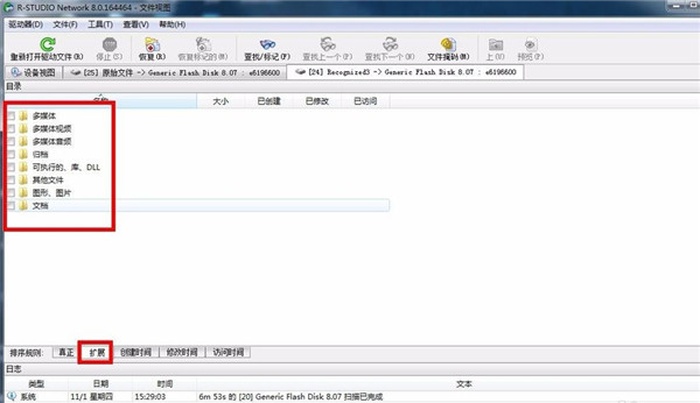This screenshot has width=700, height=403.
Task: Sort by 创建时间 button
Action: (x=136, y=353)
